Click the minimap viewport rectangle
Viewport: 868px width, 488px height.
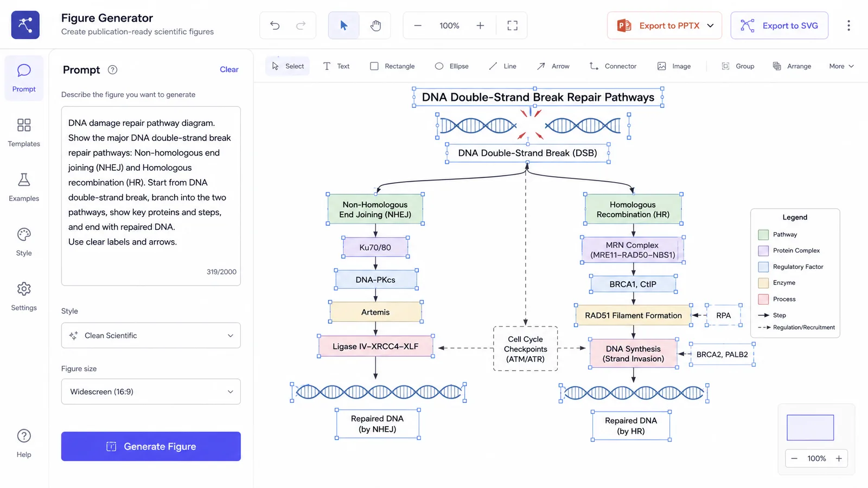pos(810,428)
